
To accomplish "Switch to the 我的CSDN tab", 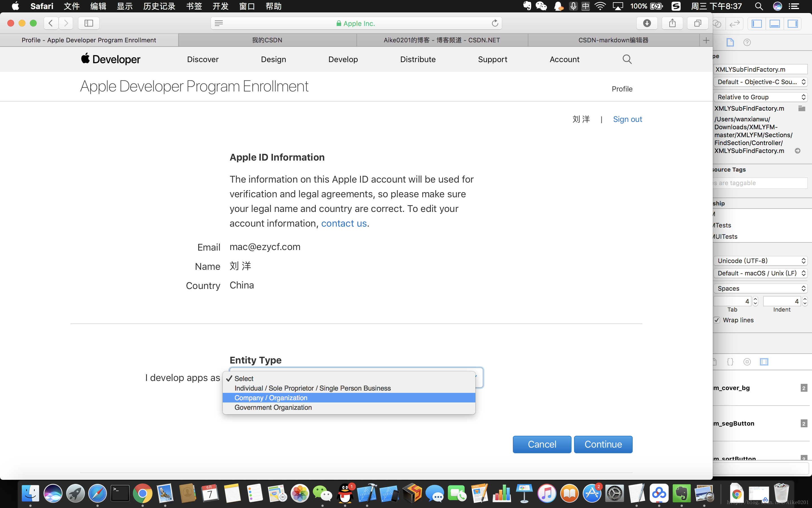I will click(267, 40).
